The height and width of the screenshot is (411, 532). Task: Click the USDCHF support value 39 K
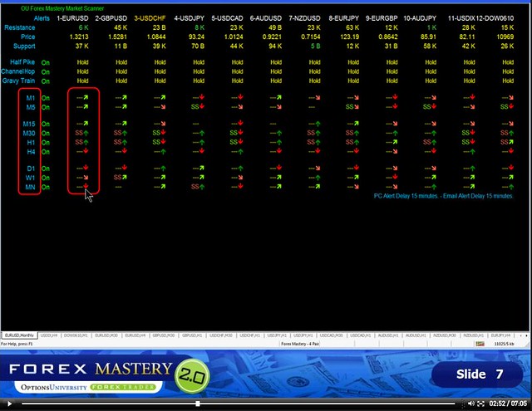[x=159, y=46]
